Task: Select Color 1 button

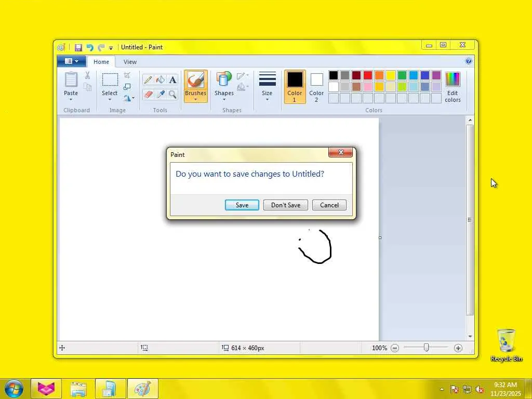Action: tap(295, 87)
